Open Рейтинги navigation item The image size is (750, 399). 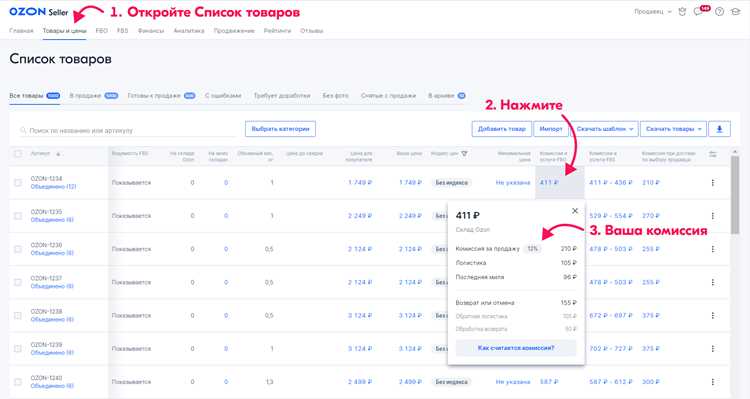277,31
